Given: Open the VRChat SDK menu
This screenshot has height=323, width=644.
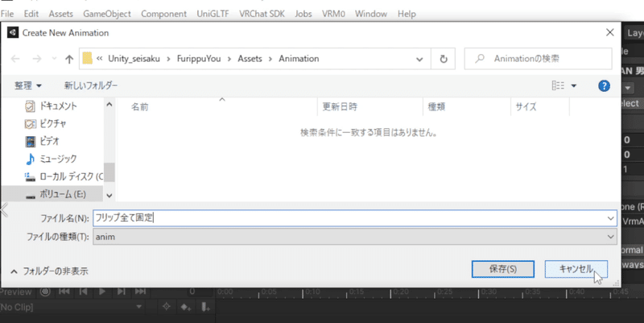Looking at the screenshot, I should 262,14.
